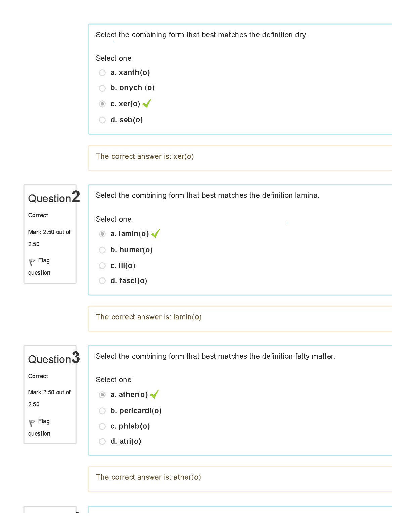The height and width of the screenshot is (532, 411).
Task: Choose the pericardi(o) option
Action: (102, 411)
